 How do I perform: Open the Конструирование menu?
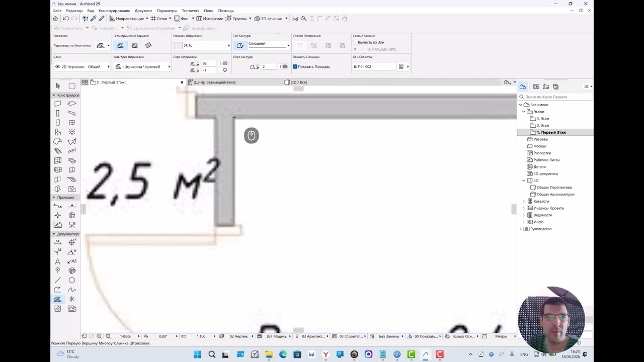coord(114,11)
